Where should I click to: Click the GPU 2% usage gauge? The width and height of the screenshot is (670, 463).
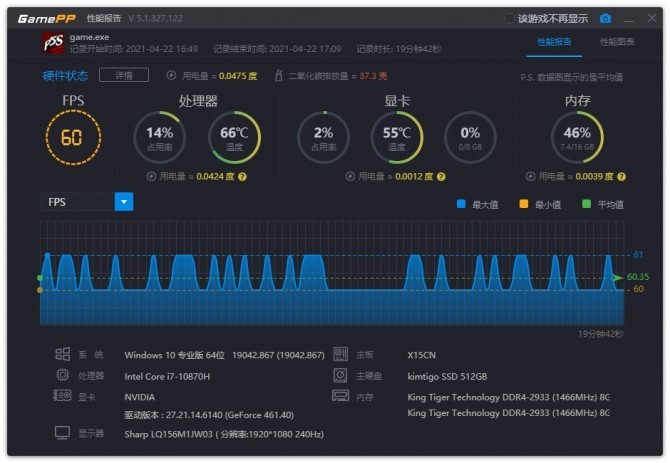pos(323,138)
